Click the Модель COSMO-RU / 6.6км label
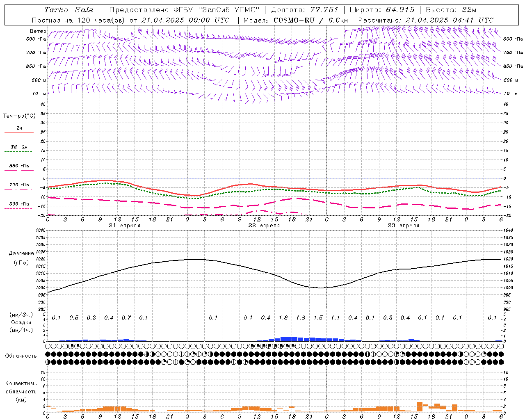The image size is (525, 420). pos(296,20)
